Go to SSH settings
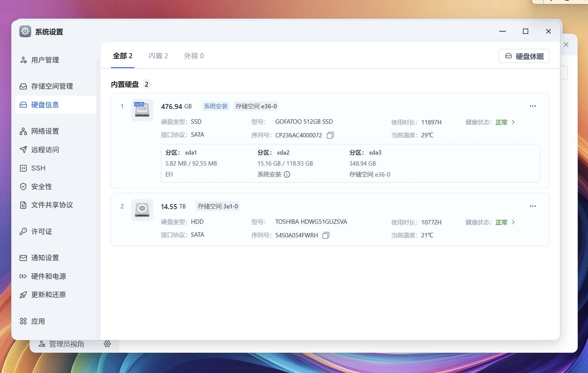 [x=38, y=168]
